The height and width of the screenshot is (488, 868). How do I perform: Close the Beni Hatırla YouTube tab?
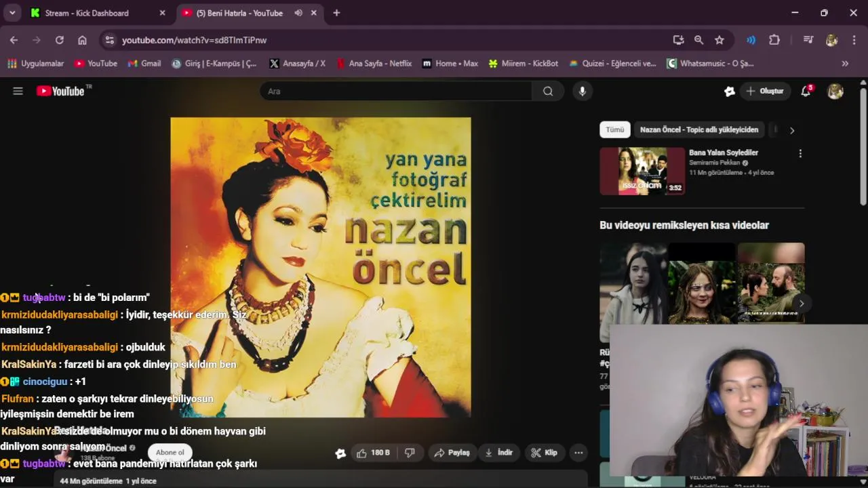click(313, 13)
